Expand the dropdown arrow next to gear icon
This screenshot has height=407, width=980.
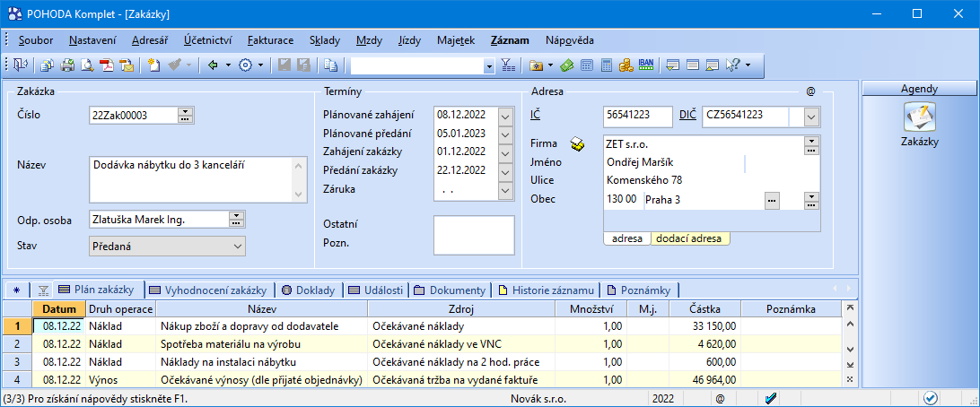tap(260, 65)
